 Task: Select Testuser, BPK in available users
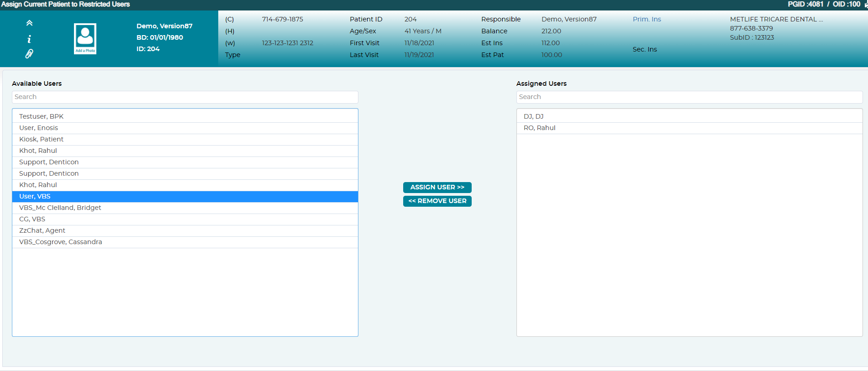click(185, 116)
